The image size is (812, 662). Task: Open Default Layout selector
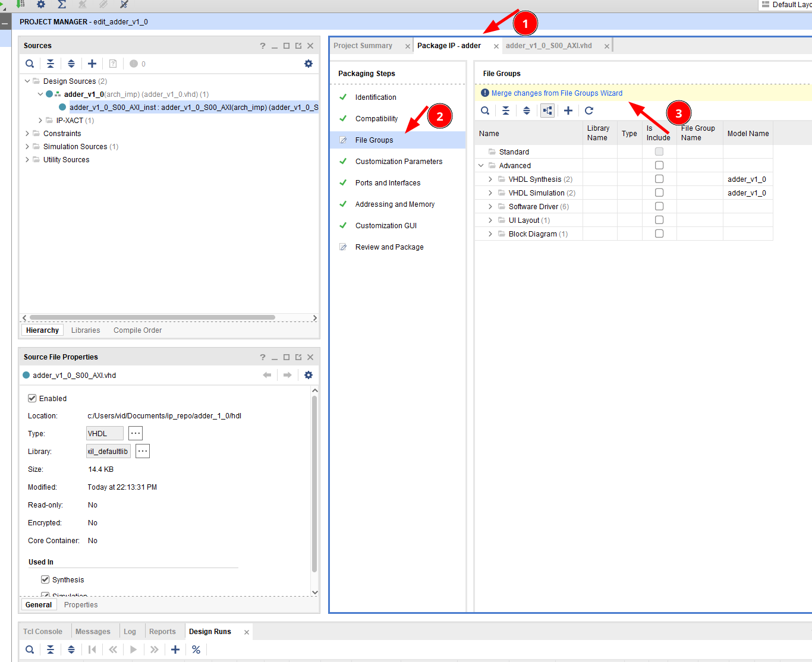click(x=786, y=5)
